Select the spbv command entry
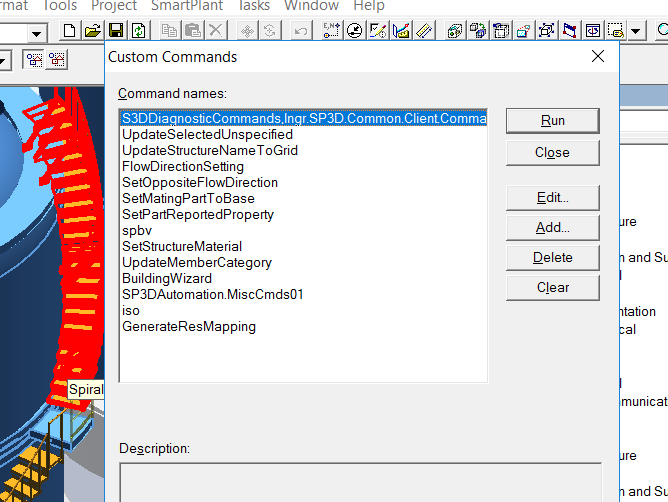The image size is (668, 502). (303, 231)
